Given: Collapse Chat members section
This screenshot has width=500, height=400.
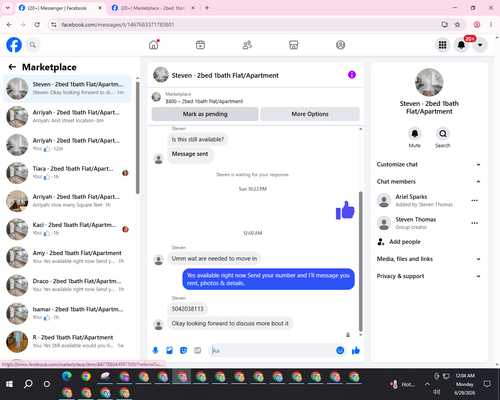Looking at the screenshot, I should [429, 182].
